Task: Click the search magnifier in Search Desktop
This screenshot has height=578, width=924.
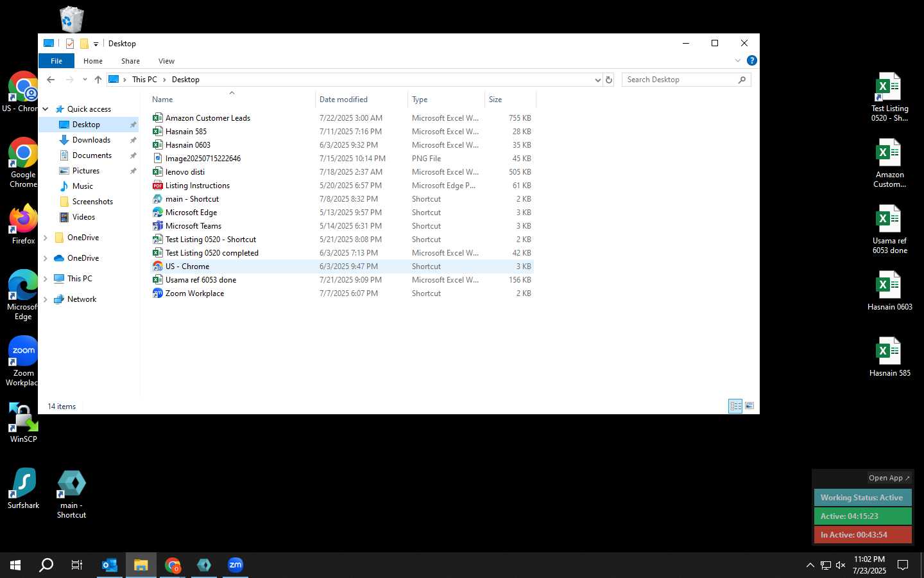Action: [x=742, y=80]
